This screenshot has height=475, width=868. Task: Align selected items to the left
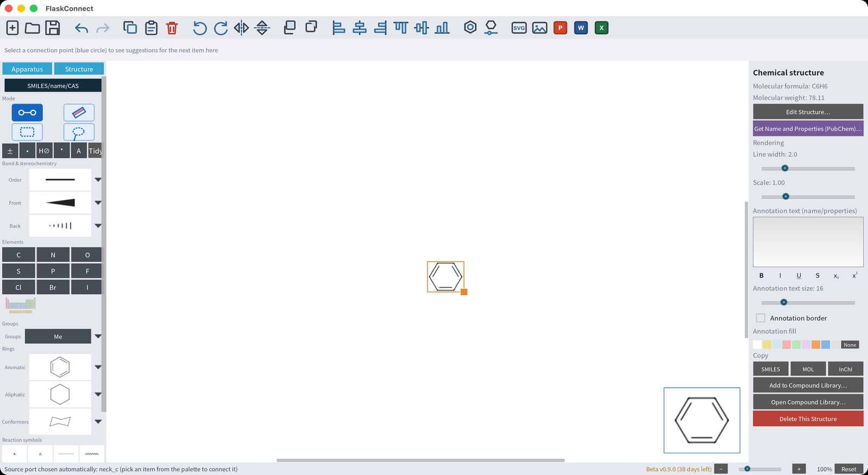(339, 28)
